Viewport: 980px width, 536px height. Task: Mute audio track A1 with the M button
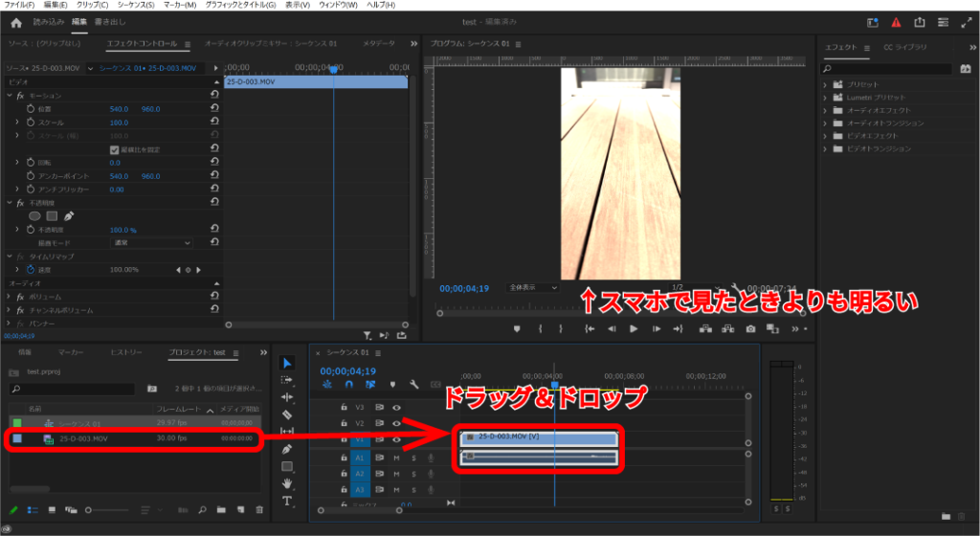coord(396,458)
